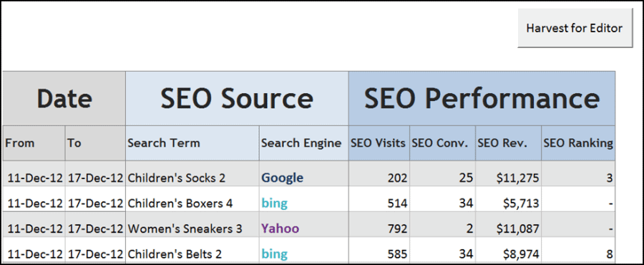
Task: Select the Yahoo search engine cell
Action: 304,228
